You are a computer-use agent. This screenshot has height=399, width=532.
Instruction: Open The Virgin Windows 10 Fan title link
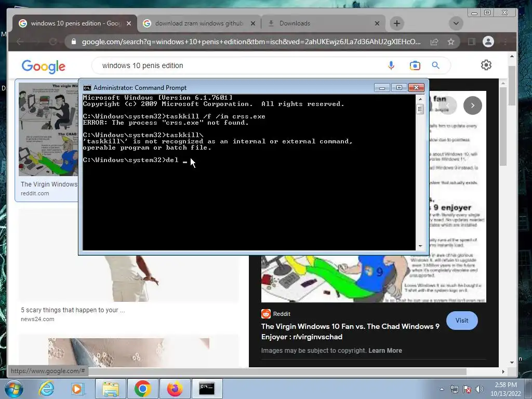(350, 331)
